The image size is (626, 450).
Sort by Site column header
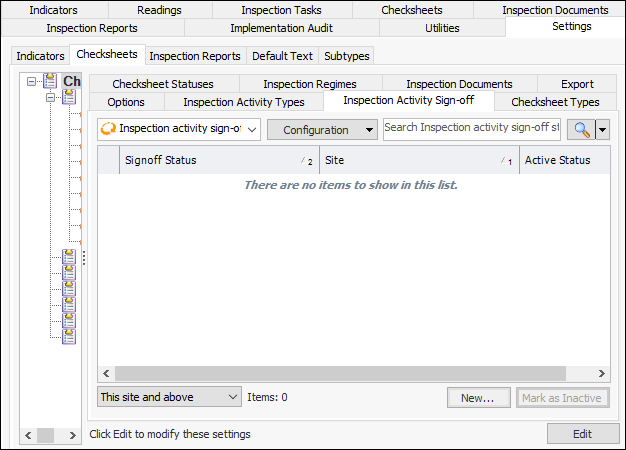coord(419,160)
